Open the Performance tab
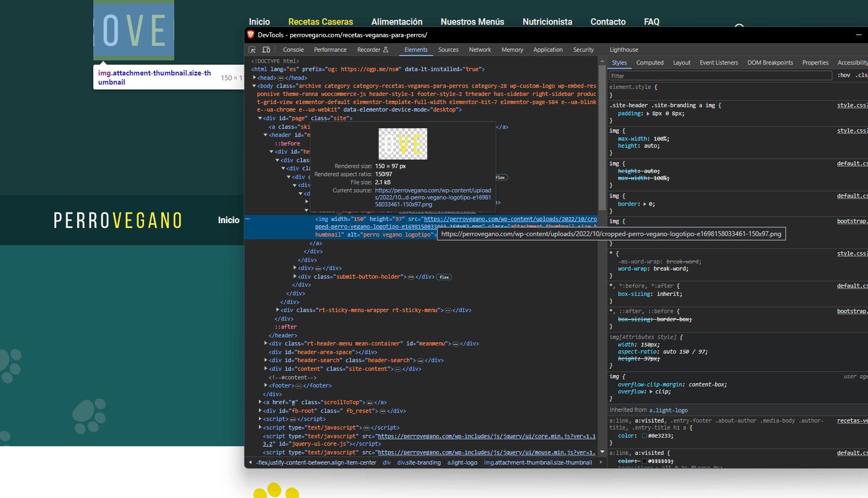This screenshot has height=498, width=868. click(x=330, y=50)
